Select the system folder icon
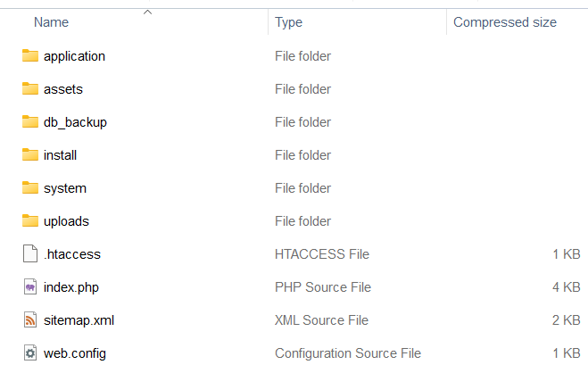This screenshot has height=373, width=588. click(x=30, y=187)
